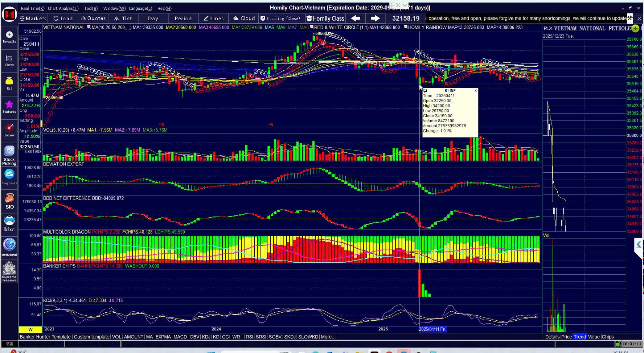This screenshot has width=644, height=353.
Task: Toggle the yellow W period indicator
Action: pyautogui.click(x=30, y=329)
